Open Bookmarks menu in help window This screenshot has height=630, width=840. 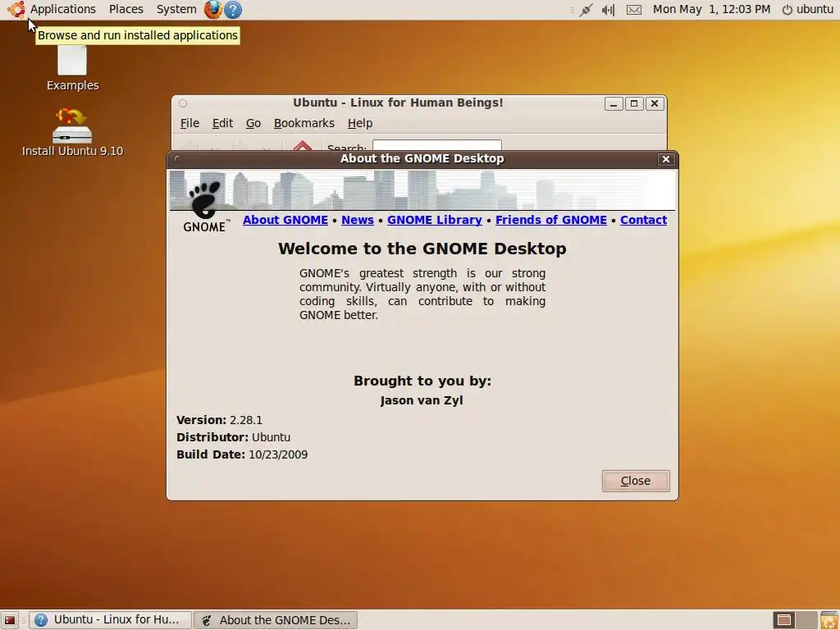304,123
